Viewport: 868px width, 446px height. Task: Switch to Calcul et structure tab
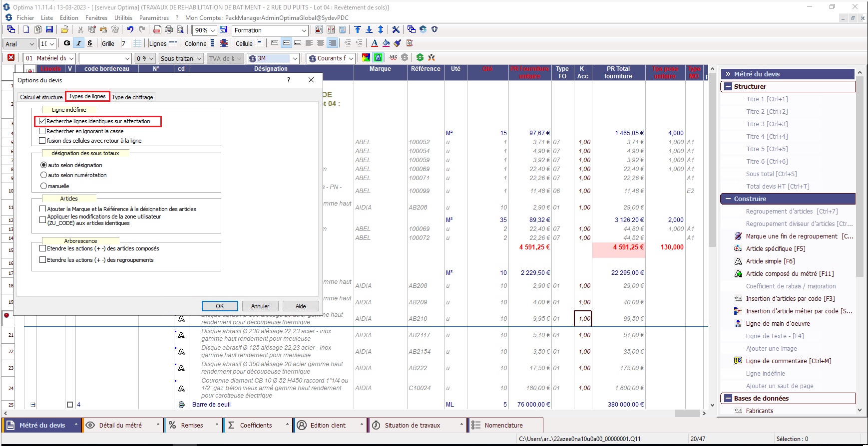(41, 97)
